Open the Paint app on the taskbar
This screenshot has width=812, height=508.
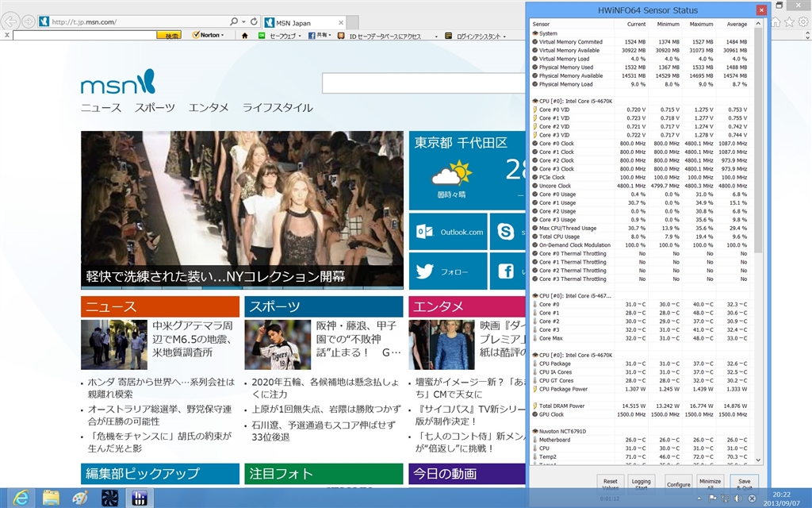[x=80, y=498]
